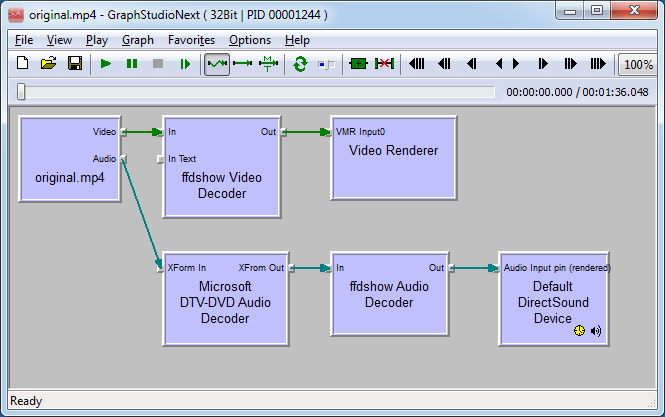The width and height of the screenshot is (665, 417).
Task: Click the blue seek bar toggle icon
Action: pyautogui.click(x=326, y=64)
